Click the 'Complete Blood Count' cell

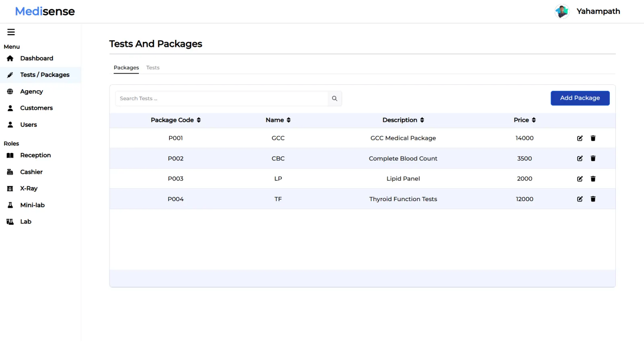click(x=403, y=158)
